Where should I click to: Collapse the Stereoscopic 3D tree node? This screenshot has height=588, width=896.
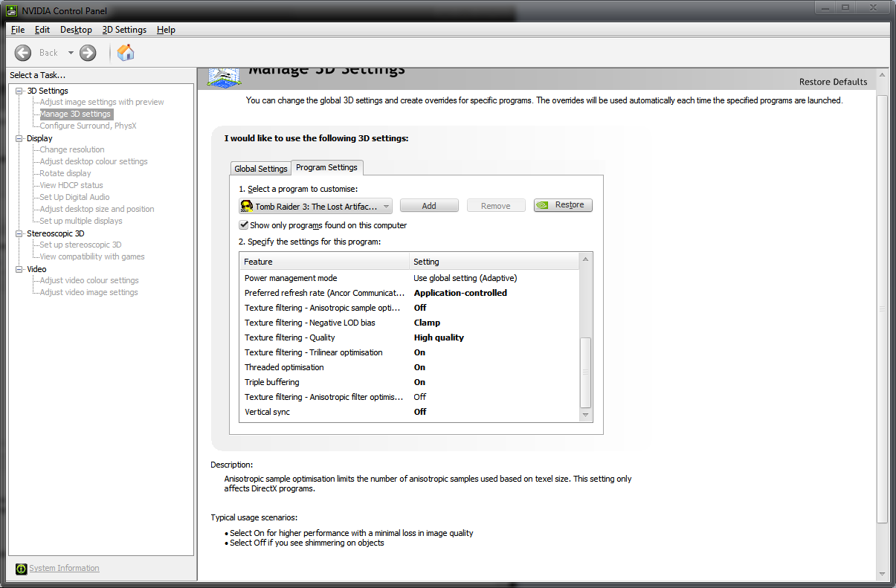pos(19,233)
